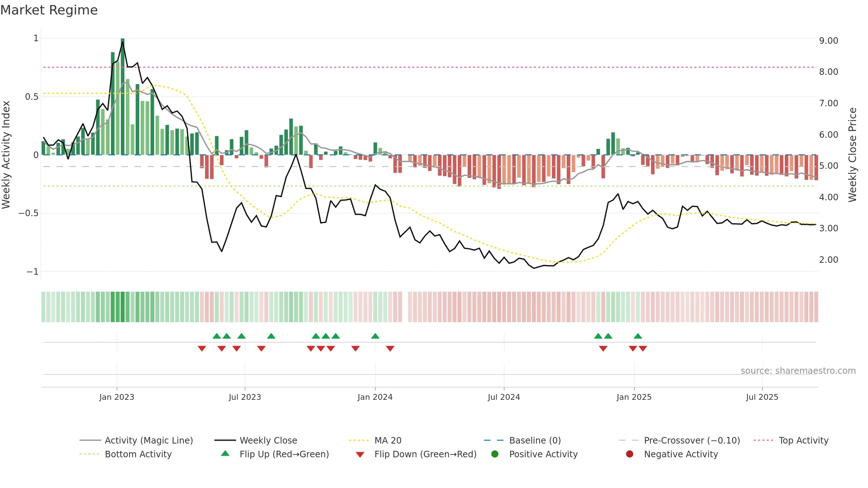This screenshot has width=868, height=488.
Task: Toggle Baseline (0) legend entry
Action: pyautogui.click(x=522, y=440)
